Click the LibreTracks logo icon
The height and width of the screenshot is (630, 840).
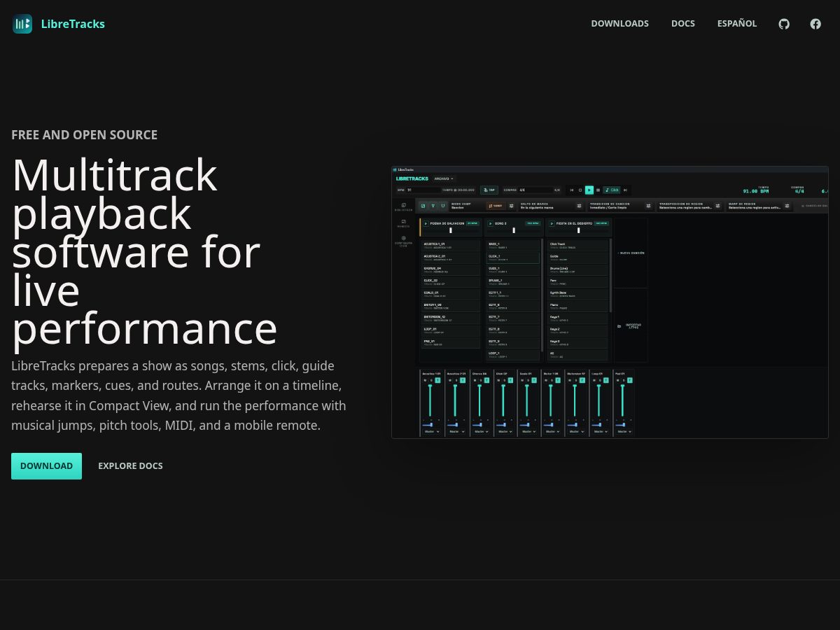pos(22,24)
